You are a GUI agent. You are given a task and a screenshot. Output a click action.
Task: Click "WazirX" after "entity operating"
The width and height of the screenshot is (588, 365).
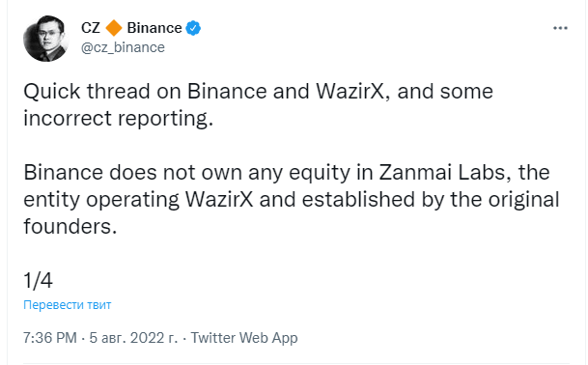[219, 199]
